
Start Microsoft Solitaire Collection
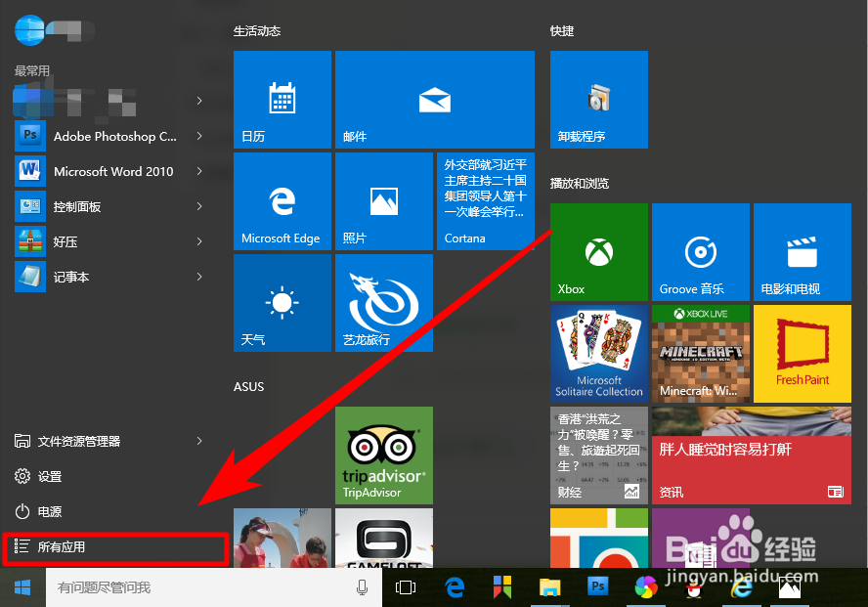598,353
